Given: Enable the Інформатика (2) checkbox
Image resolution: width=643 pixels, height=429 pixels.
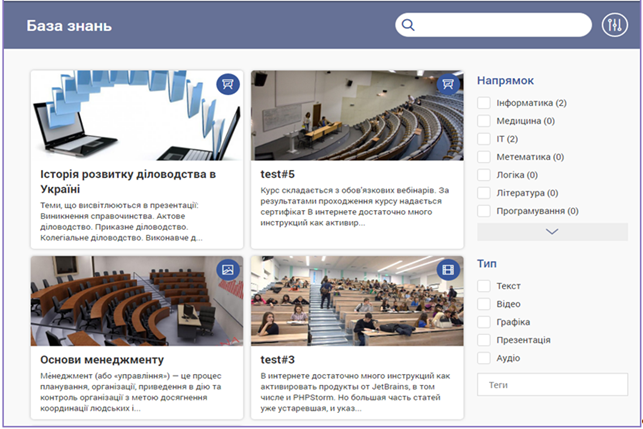Looking at the screenshot, I should [x=484, y=103].
